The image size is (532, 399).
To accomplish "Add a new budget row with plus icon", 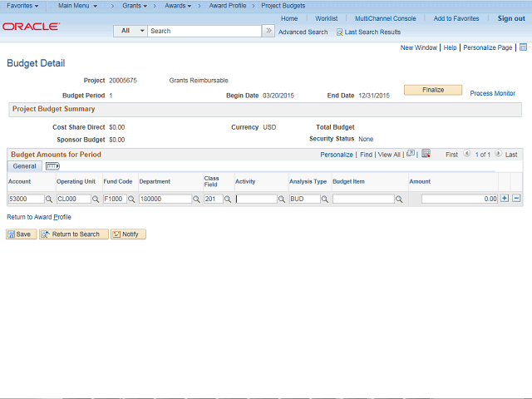I will point(505,199).
